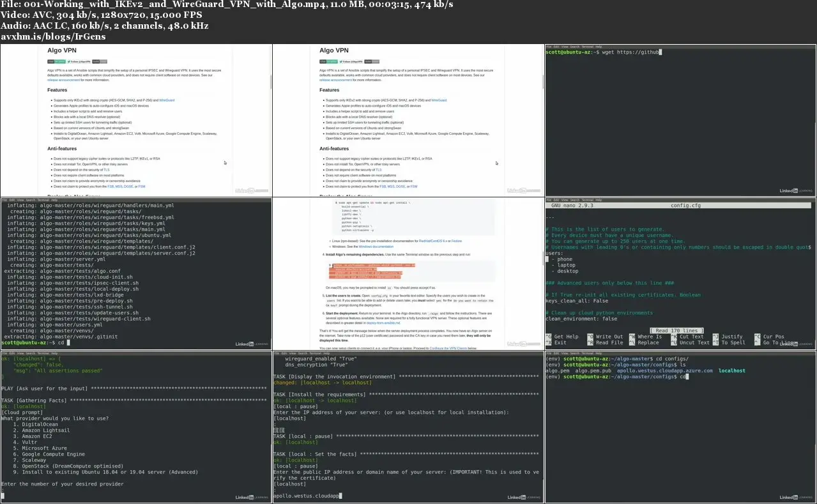
Task: Click the avxhm.is/blogs/IrGens text
Action: tap(54, 37)
